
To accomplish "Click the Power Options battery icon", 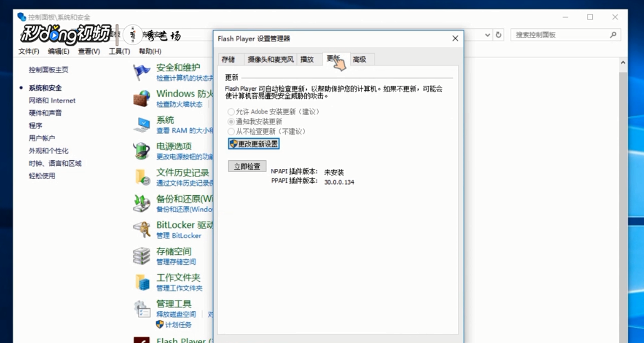I will [x=142, y=151].
